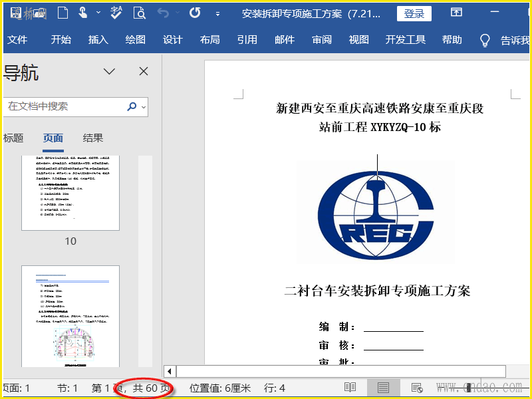Click the 在文档中搜索 search box

pos(65,106)
